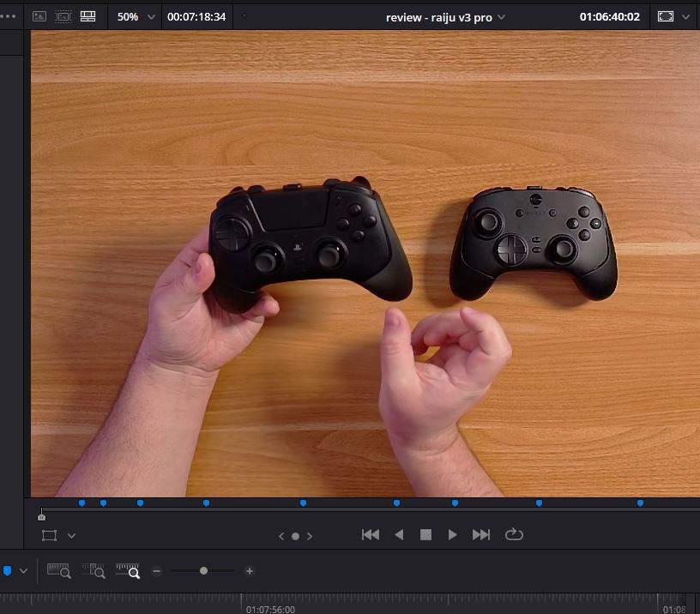Open the flag color dropdown

[x=22, y=570]
